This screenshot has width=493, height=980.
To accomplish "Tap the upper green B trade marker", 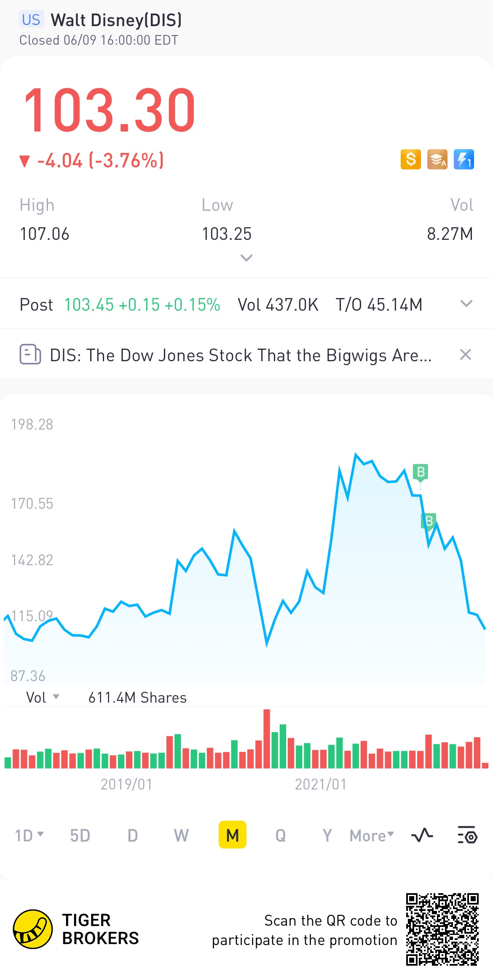I will [x=420, y=472].
